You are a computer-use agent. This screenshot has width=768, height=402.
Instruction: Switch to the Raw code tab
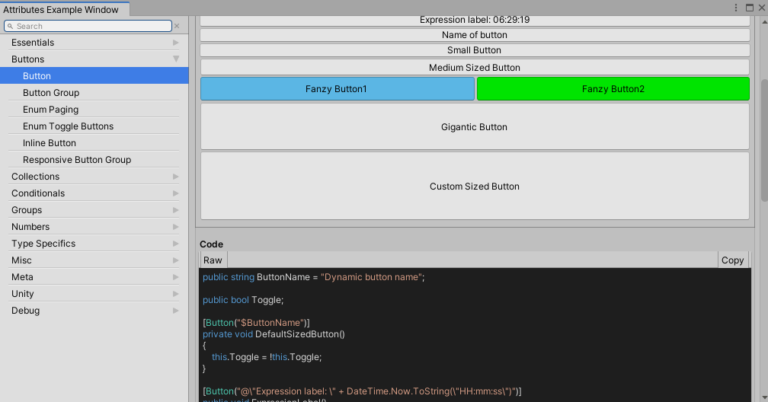pyautogui.click(x=212, y=260)
